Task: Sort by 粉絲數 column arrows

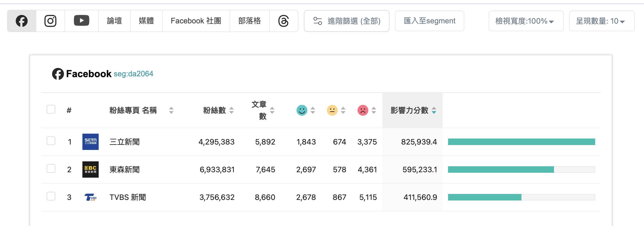Action: (231, 110)
